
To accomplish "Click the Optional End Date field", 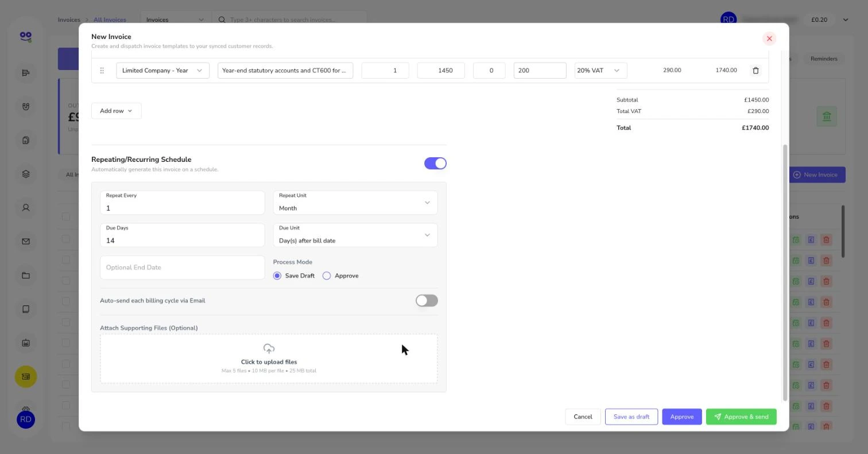I will (x=183, y=268).
